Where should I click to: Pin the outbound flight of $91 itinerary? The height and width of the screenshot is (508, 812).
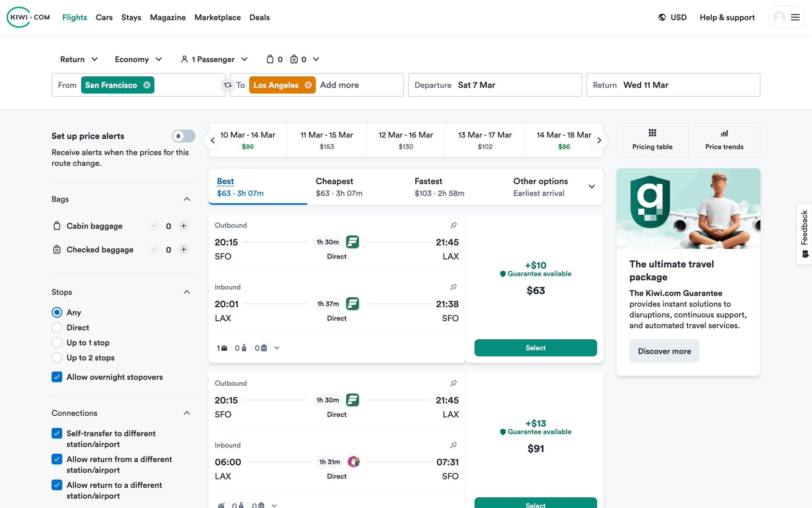click(x=453, y=383)
